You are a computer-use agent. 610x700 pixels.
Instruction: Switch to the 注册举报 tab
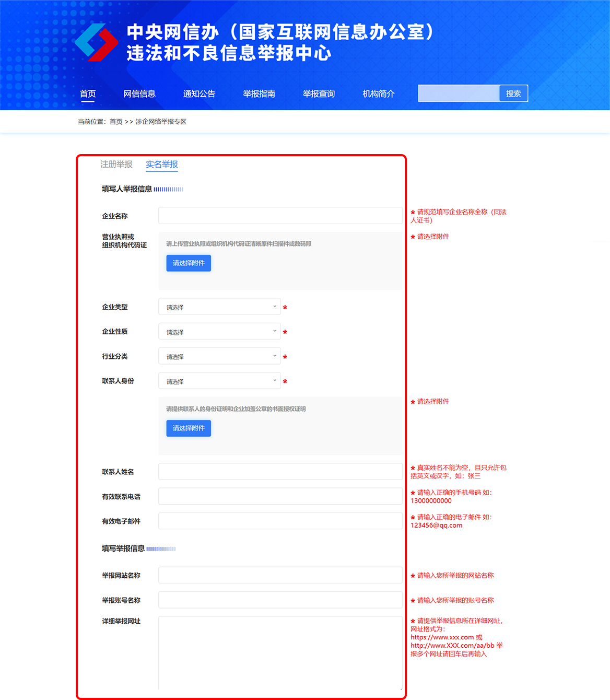(x=116, y=164)
